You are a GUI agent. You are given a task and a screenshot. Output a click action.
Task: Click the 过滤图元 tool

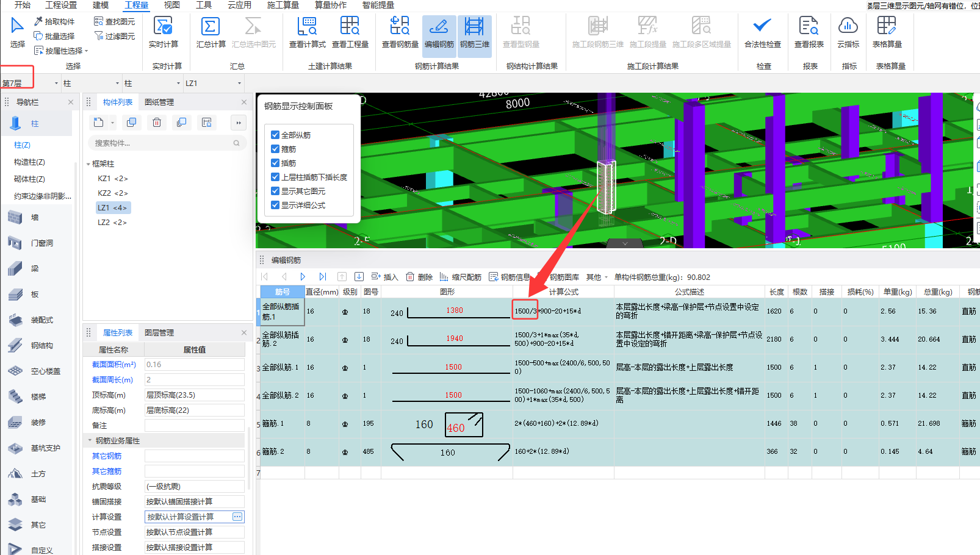(x=115, y=36)
